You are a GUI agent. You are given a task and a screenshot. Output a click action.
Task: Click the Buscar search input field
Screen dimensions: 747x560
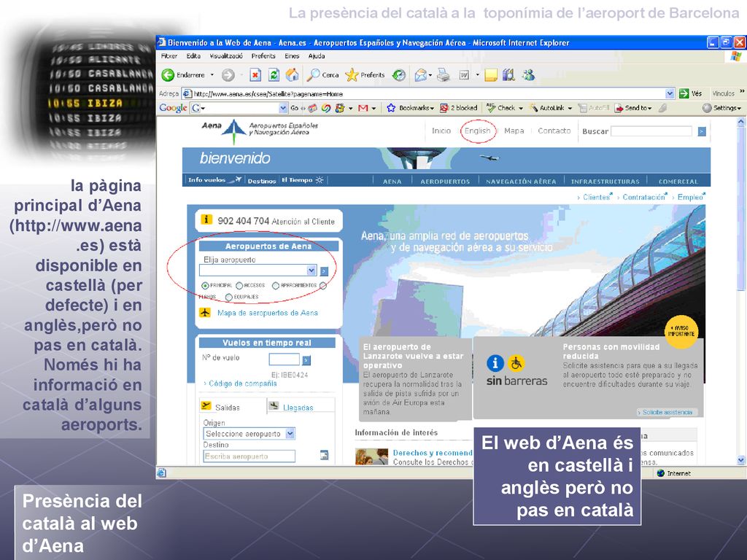[x=651, y=131]
